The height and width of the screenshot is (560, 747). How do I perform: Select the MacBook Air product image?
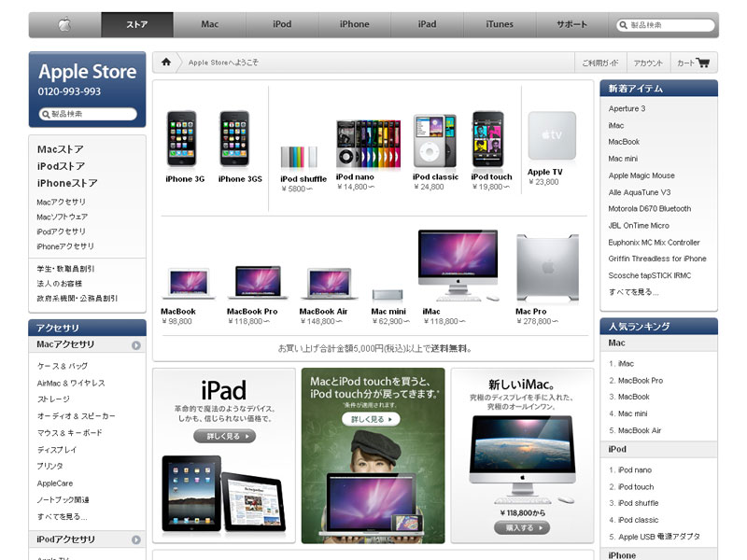(323, 282)
